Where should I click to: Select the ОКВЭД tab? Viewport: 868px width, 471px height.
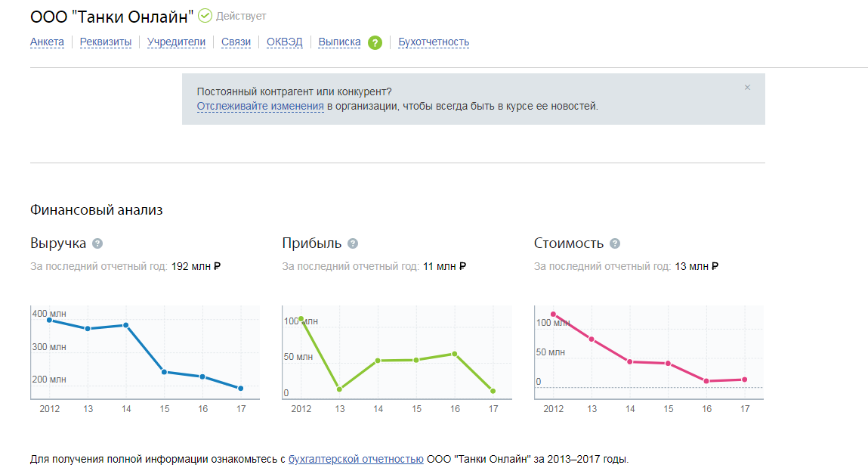(285, 42)
